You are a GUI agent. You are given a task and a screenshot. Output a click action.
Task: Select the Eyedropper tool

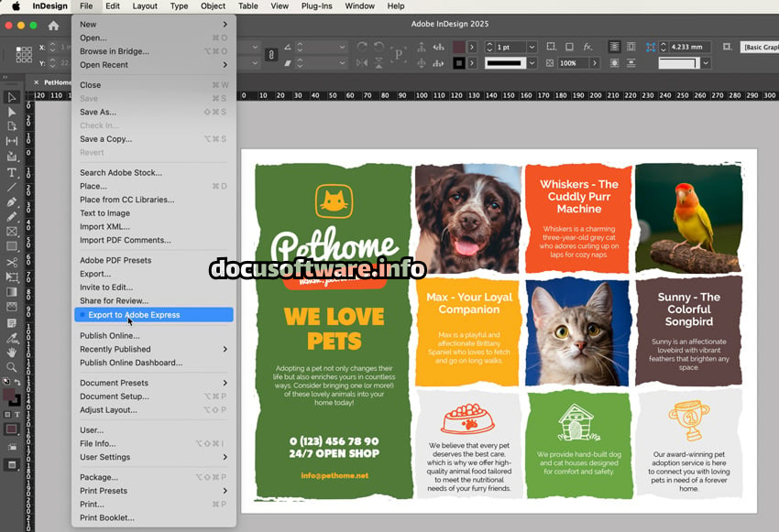pos(11,338)
